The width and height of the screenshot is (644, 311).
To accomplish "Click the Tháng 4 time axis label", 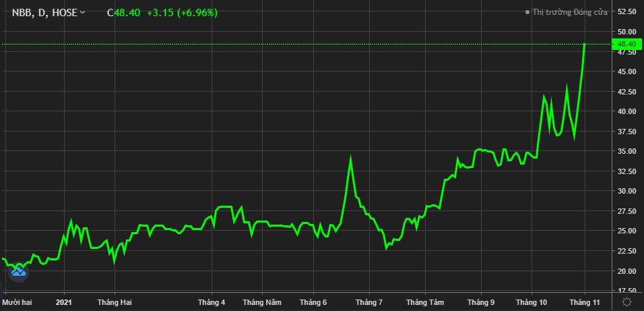I will tap(212, 302).
